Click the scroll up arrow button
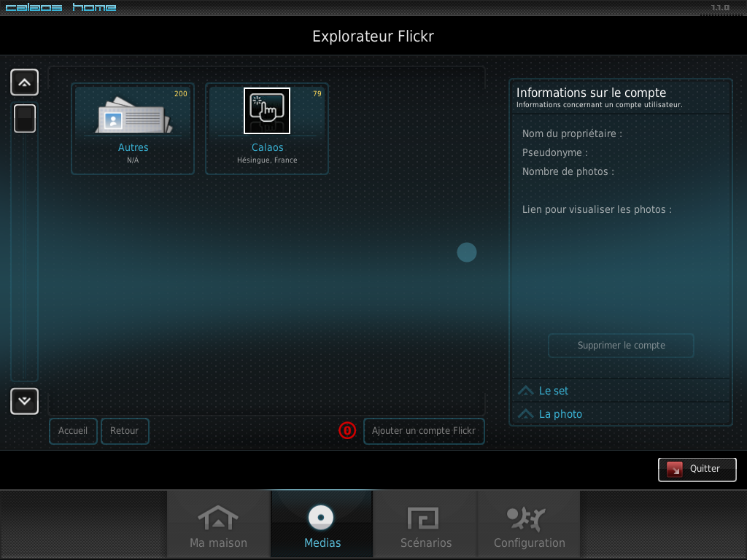Viewport: 747px width, 560px height. coord(24,82)
